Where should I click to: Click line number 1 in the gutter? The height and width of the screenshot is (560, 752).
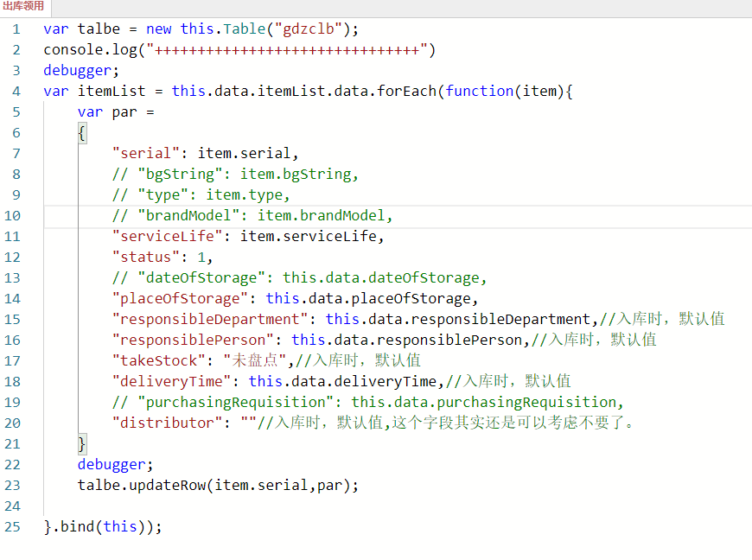pos(16,29)
